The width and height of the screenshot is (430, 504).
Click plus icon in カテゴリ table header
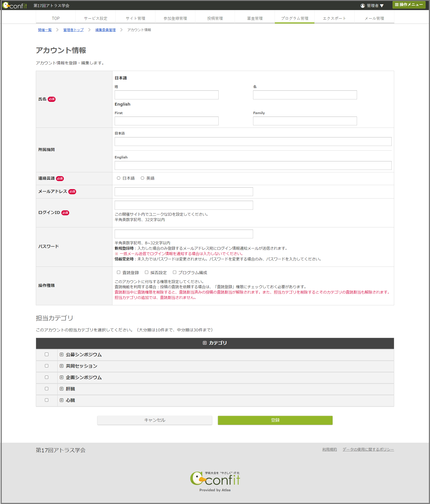pyautogui.click(x=205, y=343)
